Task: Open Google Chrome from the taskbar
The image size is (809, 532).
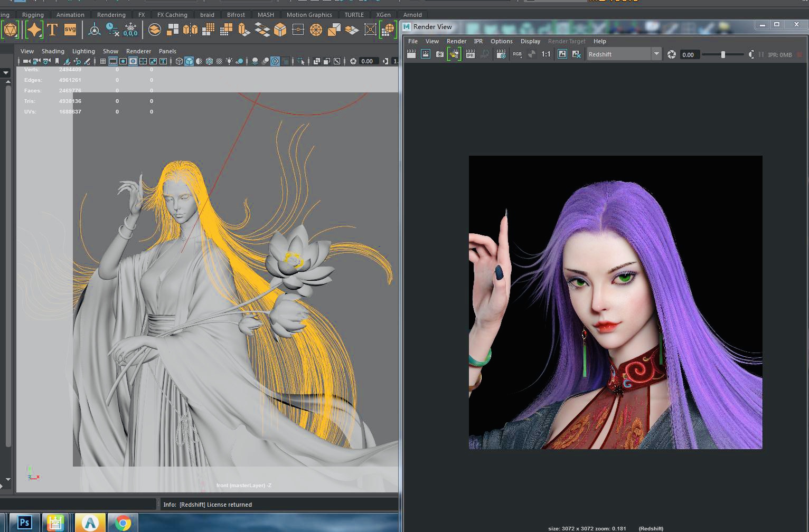Action: click(123, 523)
